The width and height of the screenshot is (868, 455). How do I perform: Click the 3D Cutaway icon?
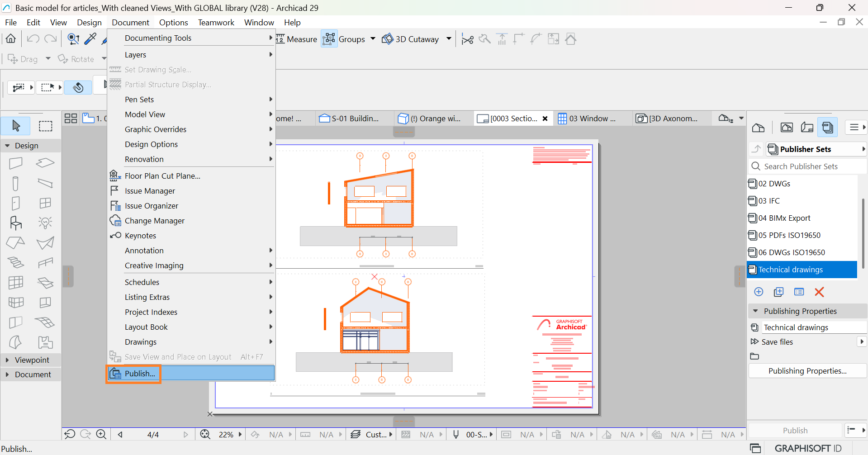point(388,39)
